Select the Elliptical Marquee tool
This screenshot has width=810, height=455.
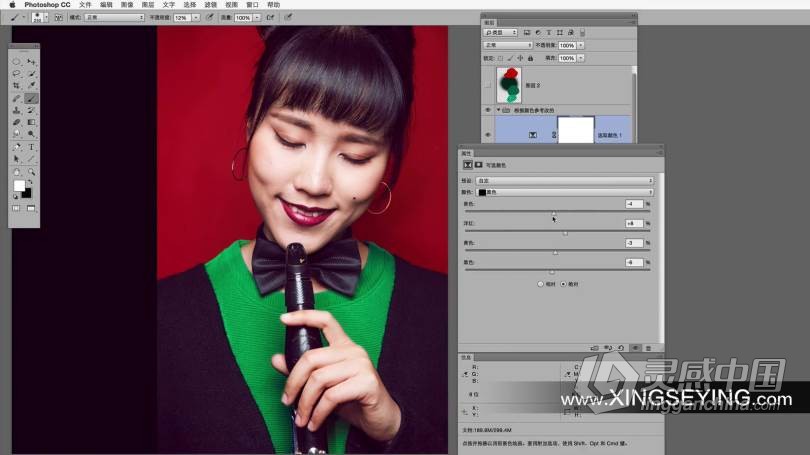point(17,61)
